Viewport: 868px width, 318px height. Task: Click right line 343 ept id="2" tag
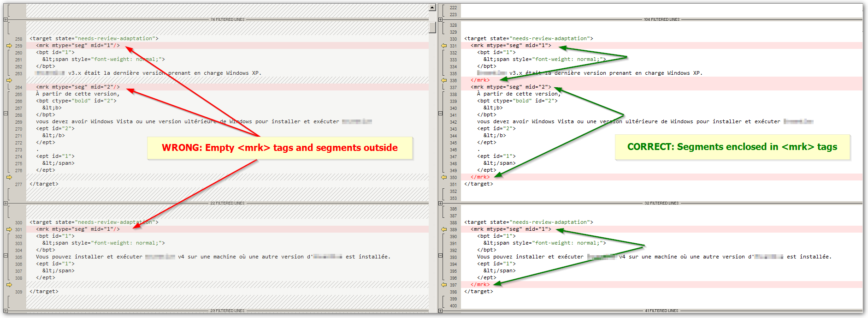click(x=496, y=129)
